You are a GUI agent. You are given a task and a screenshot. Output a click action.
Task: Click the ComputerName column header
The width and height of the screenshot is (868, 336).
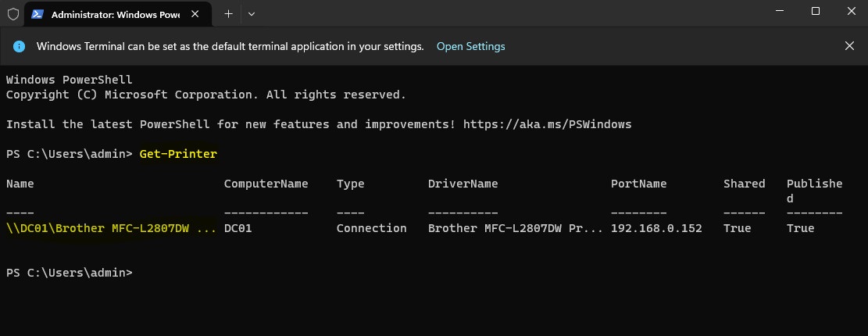(266, 184)
